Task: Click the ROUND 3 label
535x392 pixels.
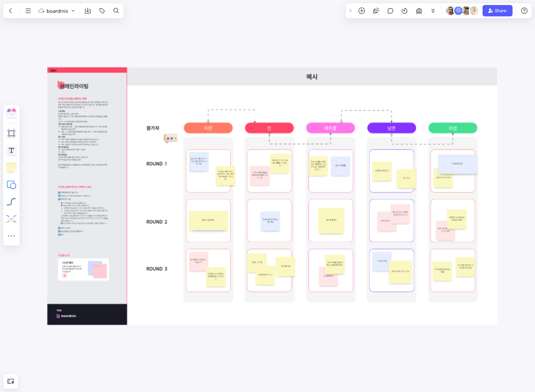Action: [x=157, y=269]
